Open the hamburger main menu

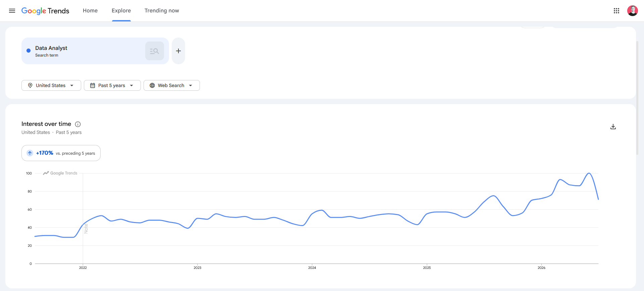tap(12, 11)
